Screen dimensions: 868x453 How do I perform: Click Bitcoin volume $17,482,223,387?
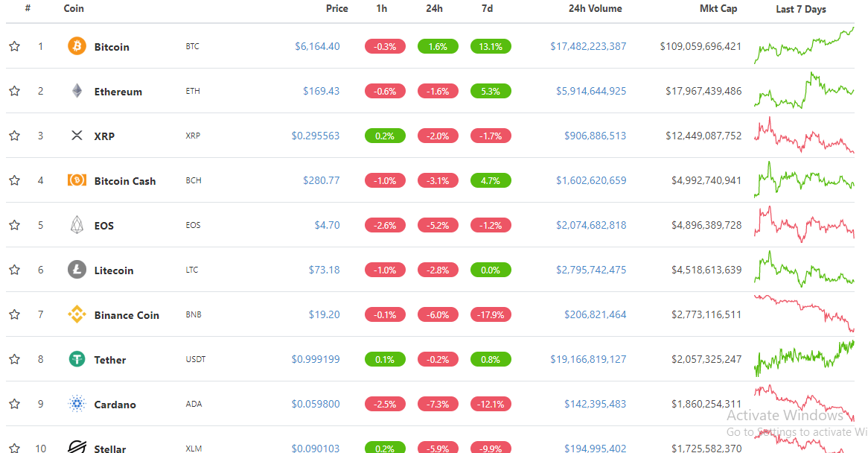click(x=588, y=46)
